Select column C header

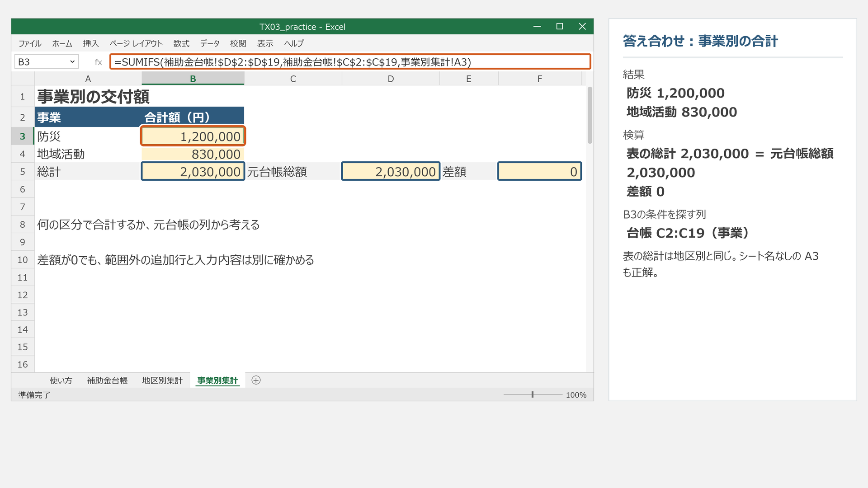click(x=293, y=79)
